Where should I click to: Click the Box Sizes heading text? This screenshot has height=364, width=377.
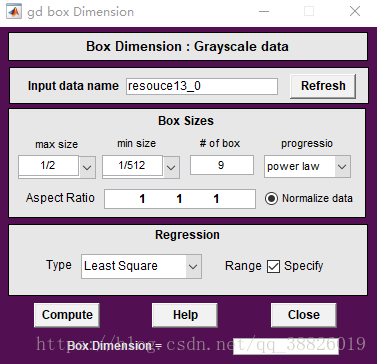pyautogui.click(x=186, y=121)
